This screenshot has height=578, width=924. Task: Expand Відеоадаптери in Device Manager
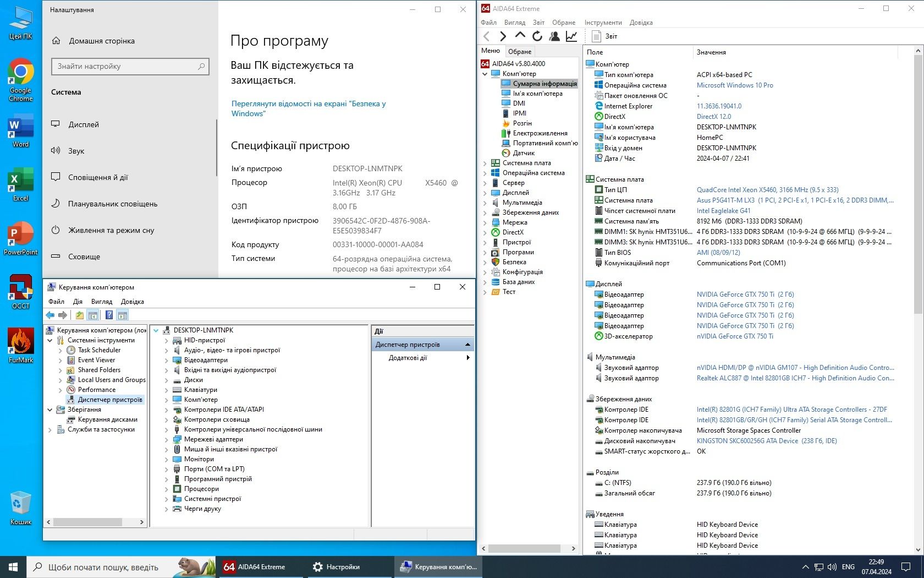coord(166,360)
